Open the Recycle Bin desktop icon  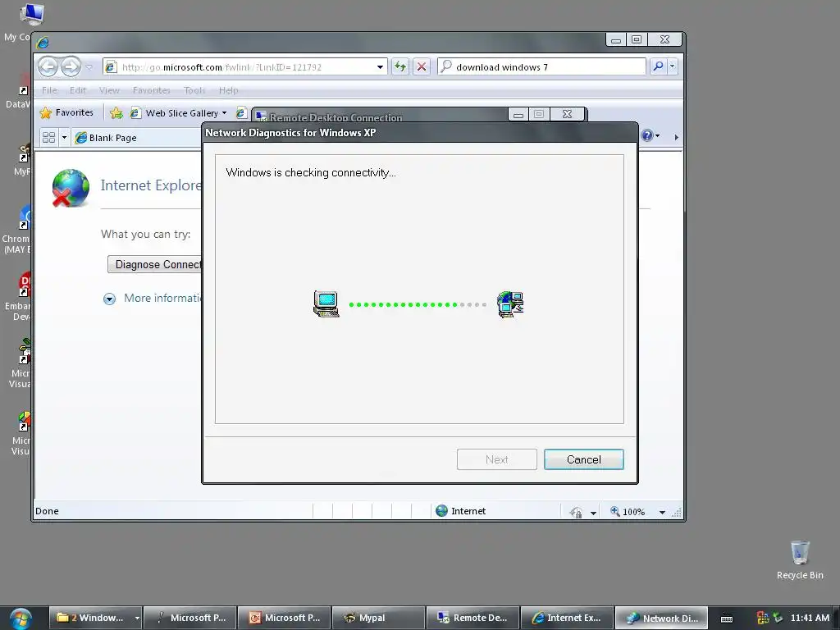(x=800, y=559)
